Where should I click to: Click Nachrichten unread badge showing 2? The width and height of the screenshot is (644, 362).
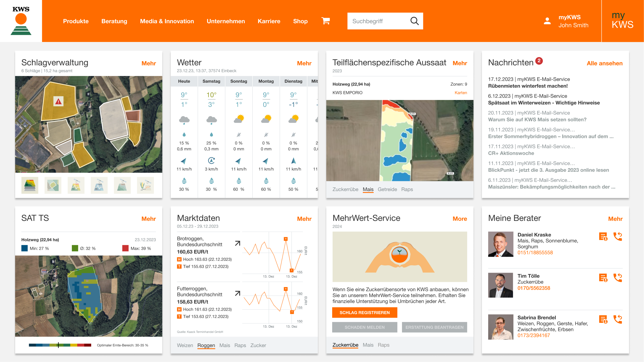coord(539,61)
